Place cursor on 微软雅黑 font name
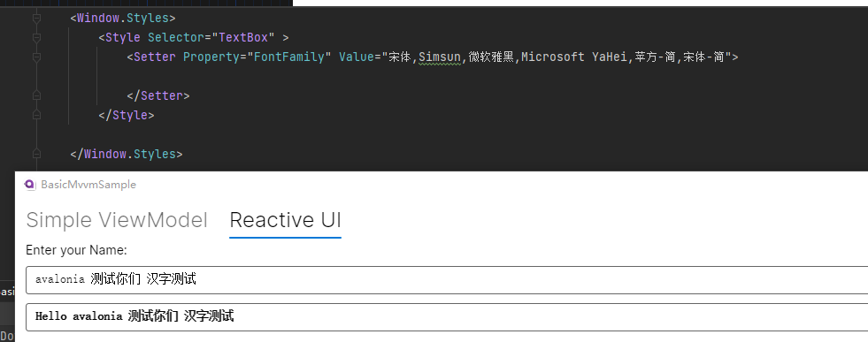Image resolution: width=868 pixels, height=342 pixels. point(492,57)
